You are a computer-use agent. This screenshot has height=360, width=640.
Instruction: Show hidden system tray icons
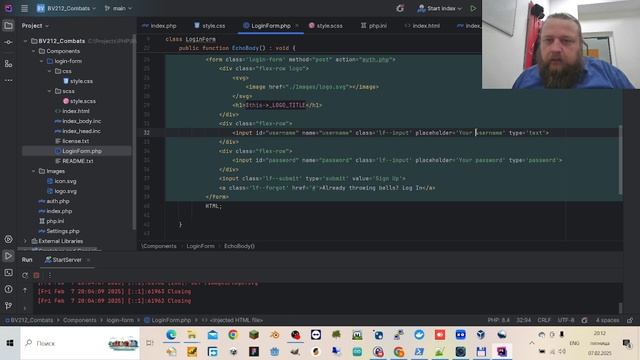[532, 343]
